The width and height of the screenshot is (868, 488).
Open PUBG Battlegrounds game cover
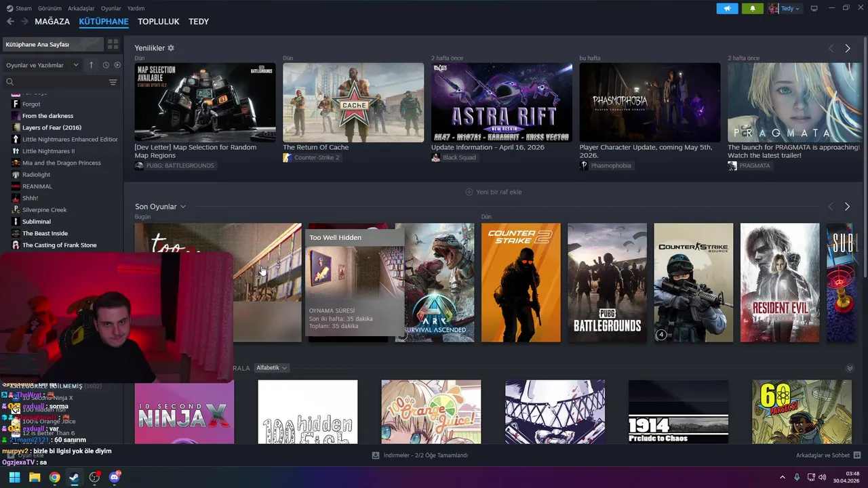coord(608,283)
